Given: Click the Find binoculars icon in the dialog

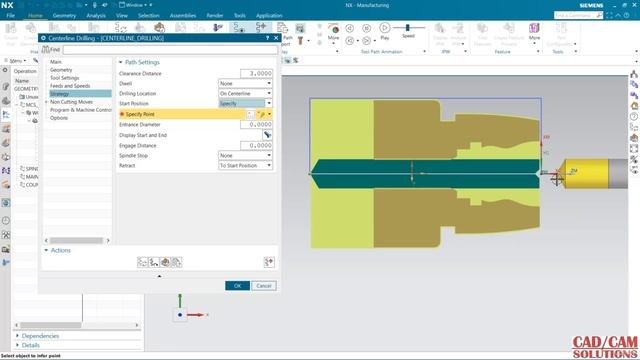Looking at the screenshot, I should pyautogui.click(x=46, y=49).
